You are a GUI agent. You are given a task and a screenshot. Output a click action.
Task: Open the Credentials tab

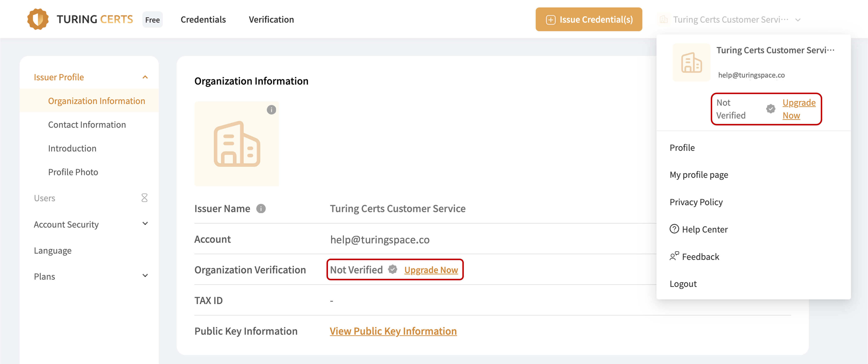[x=203, y=20]
